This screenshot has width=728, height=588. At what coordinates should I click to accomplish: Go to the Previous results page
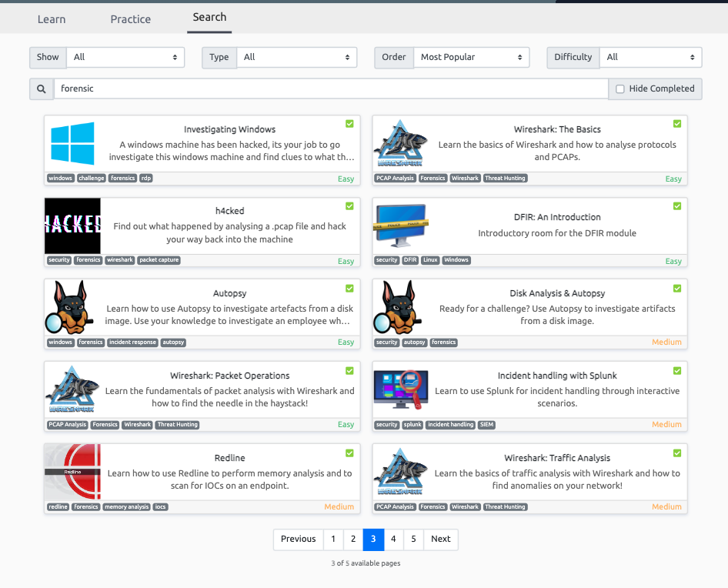pos(298,539)
